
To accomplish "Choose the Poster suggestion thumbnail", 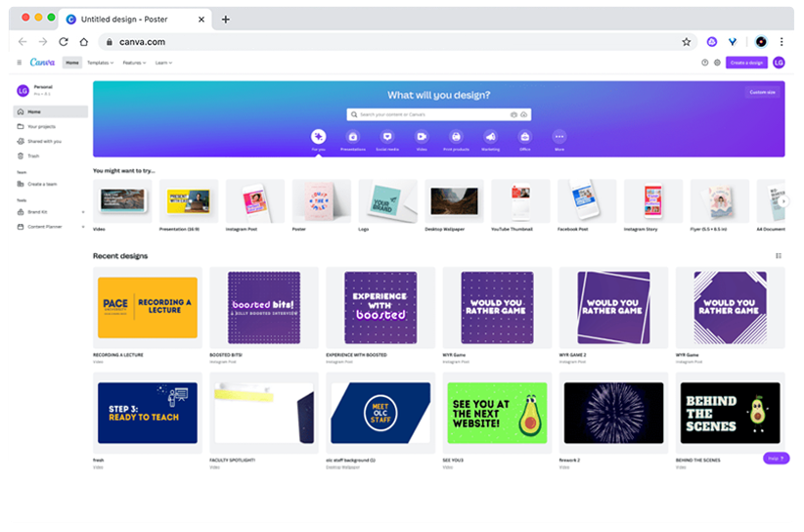I will 322,200.
